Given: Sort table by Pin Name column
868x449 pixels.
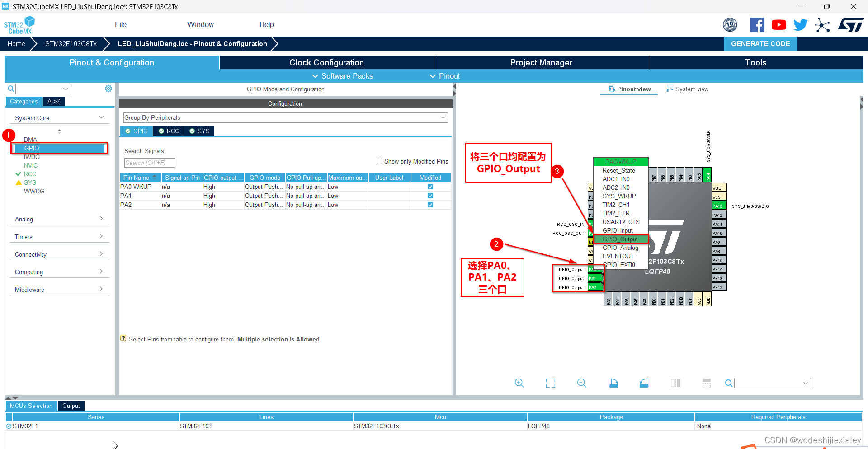Looking at the screenshot, I should coord(140,178).
